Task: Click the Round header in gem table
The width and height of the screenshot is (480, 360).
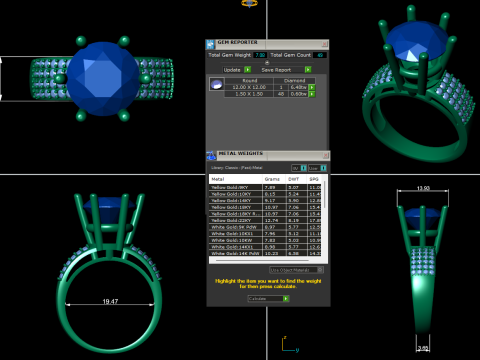Action: click(x=249, y=81)
